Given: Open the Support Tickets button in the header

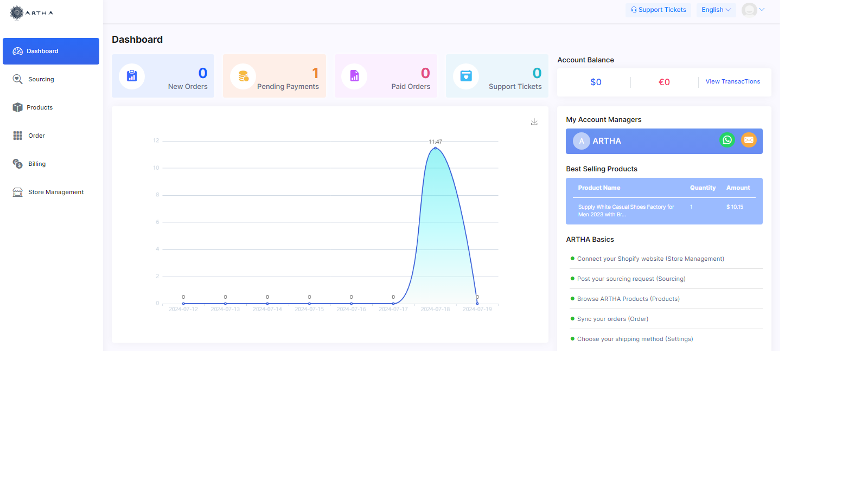Looking at the screenshot, I should 658,10.
